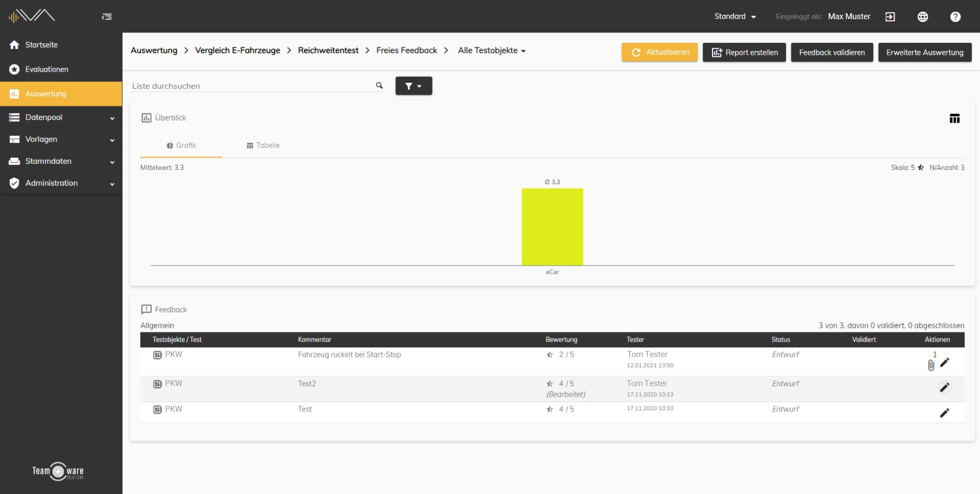Switch to the Grafik tab
Viewport: 980px width, 494px height.
181,146
